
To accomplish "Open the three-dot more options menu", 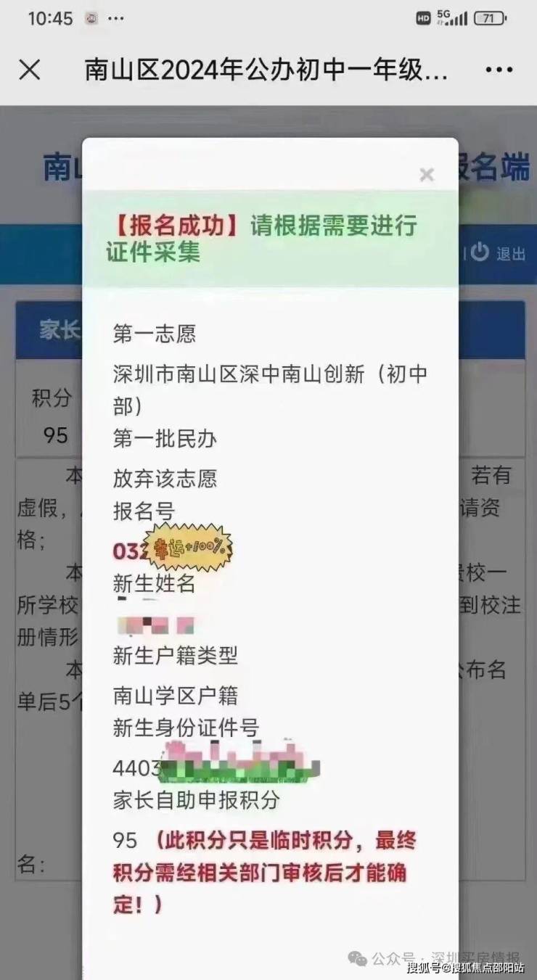I will tap(499, 70).
